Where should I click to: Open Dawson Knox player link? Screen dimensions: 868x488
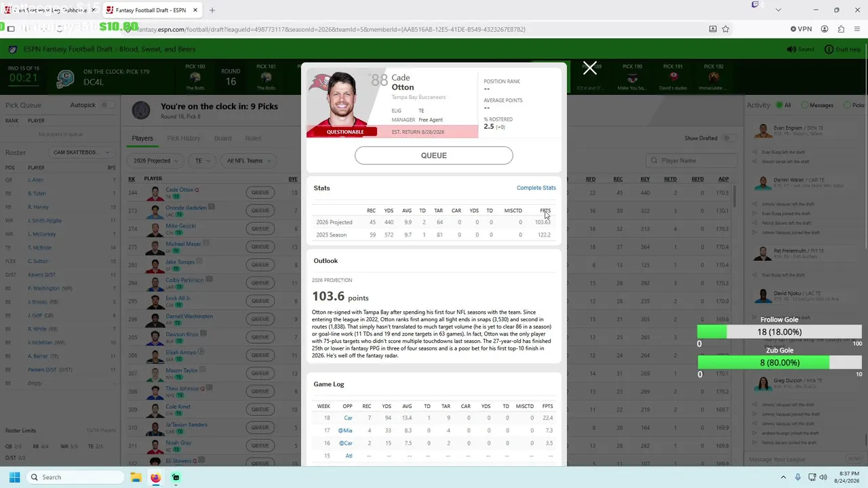click(182, 334)
